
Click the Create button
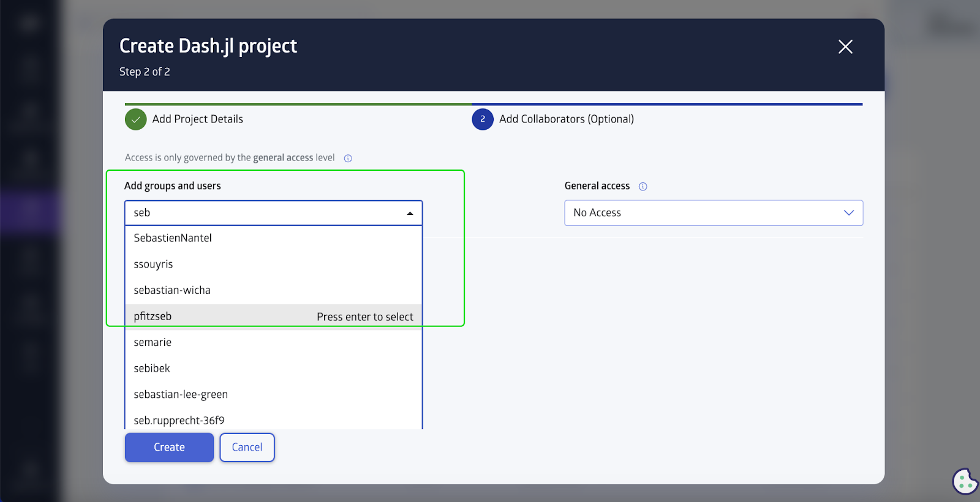pyautogui.click(x=169, y=448)
